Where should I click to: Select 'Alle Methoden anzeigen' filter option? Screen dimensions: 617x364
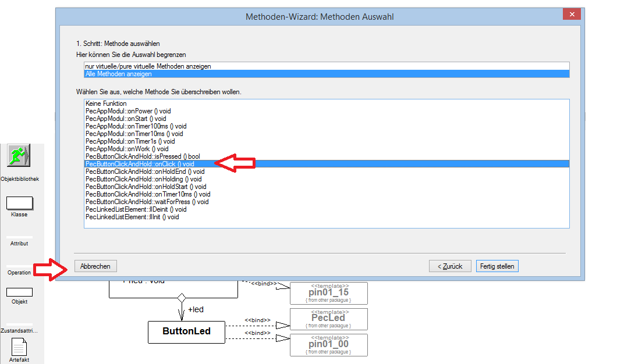pyautogui.click(x=119, y=74)
